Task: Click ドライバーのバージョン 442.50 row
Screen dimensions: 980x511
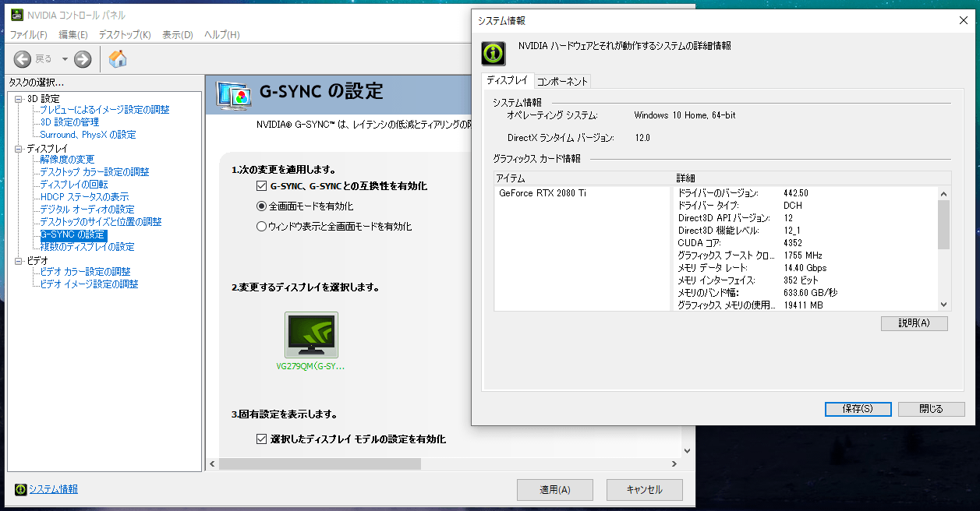Action: [805, 193]
